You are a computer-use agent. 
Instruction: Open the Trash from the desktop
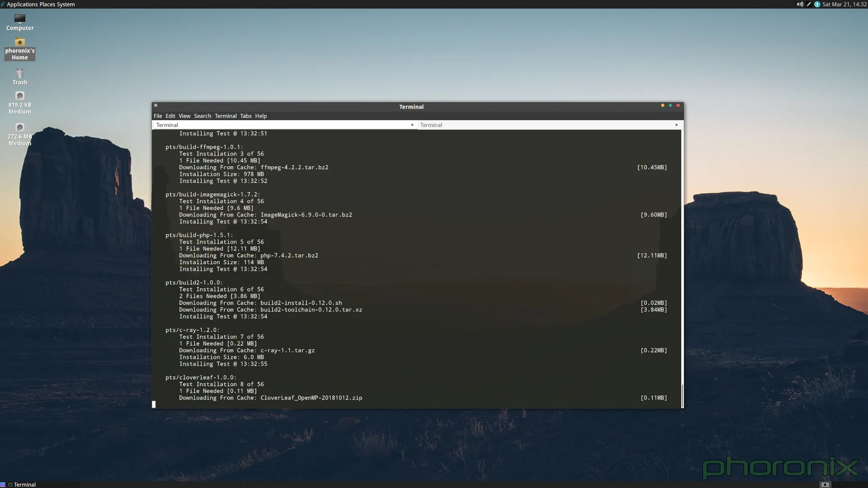(x=19, y=75)
